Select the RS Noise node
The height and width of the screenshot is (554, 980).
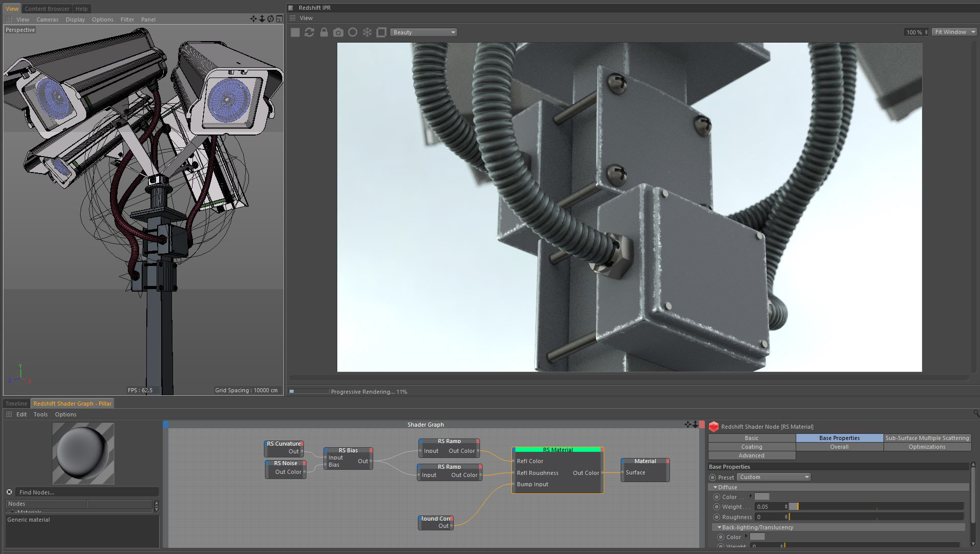(286, 469)
